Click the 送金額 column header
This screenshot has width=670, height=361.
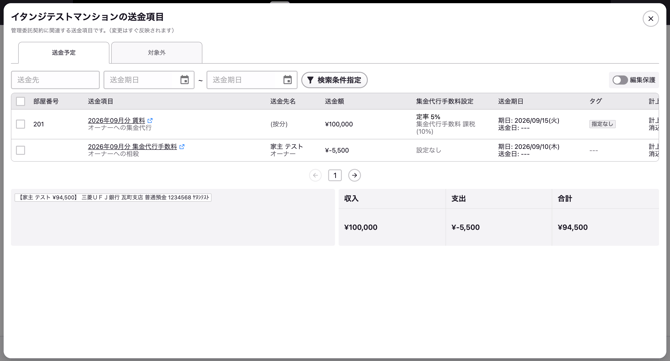coord(334,101)
